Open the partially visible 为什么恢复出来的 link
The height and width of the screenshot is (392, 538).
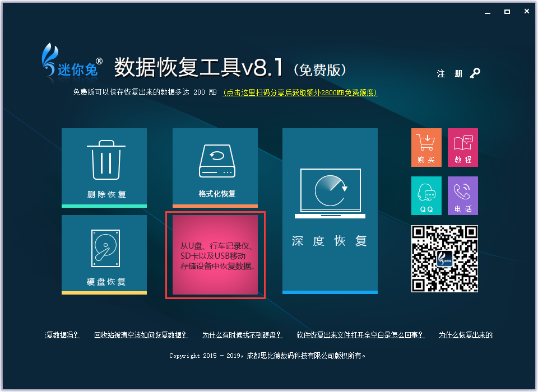click(x=466, y=335)
